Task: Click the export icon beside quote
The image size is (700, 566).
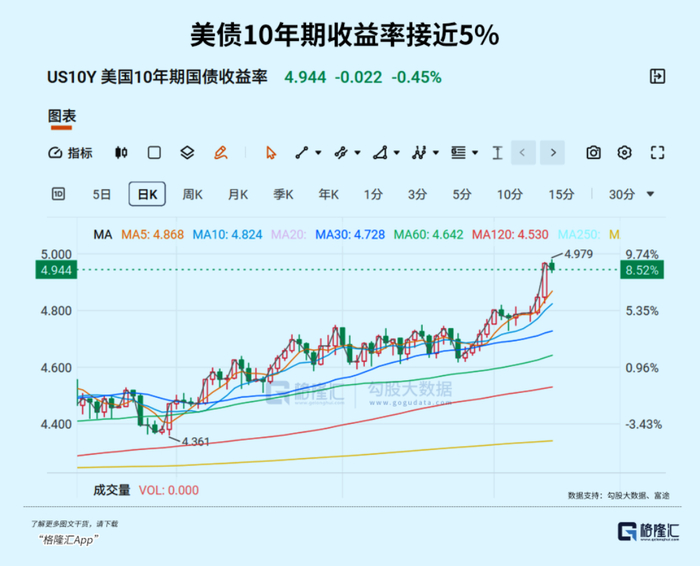Action: click(x=657, y=76)
